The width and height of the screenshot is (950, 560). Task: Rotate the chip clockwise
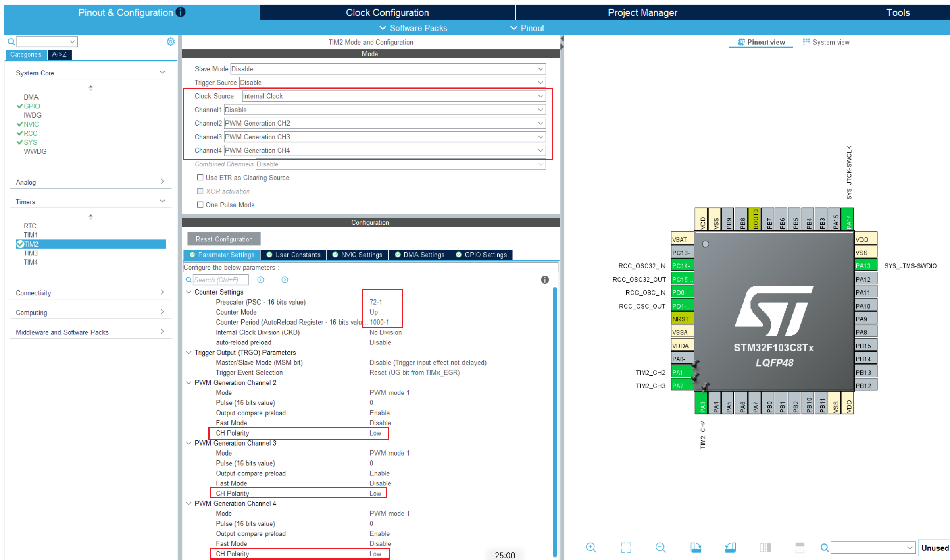[x=696, y=548]
